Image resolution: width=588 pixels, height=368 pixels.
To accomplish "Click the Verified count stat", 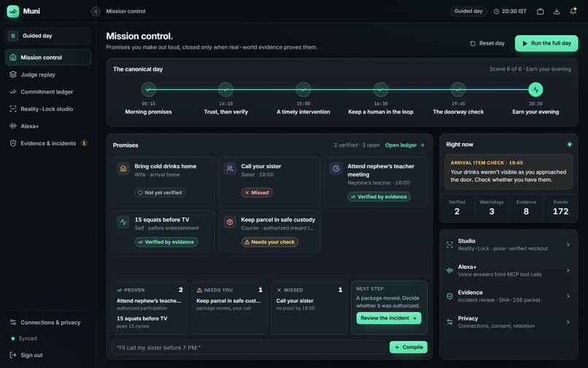I will pyautogui.click(x=457, y=207).
